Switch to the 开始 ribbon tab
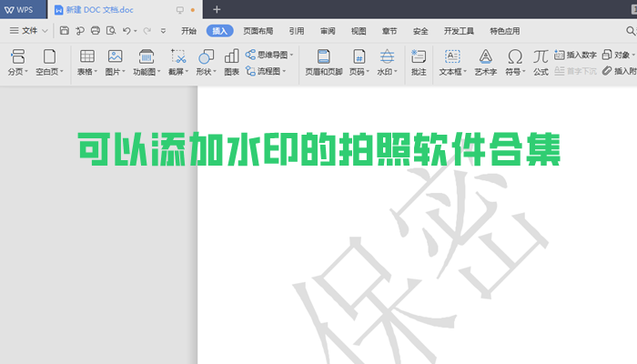 (x=188, y=30)
